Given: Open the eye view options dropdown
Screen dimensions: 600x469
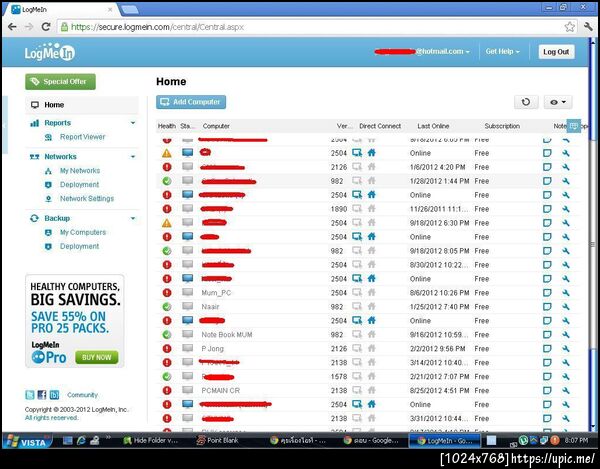Looking at the screenshot, I should coord(558,102).
